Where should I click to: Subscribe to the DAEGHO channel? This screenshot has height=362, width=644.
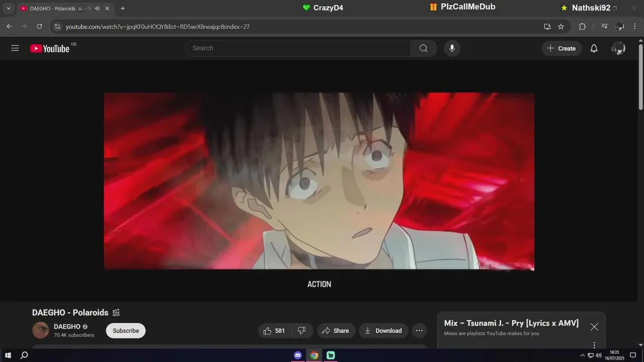coord(126,331)
